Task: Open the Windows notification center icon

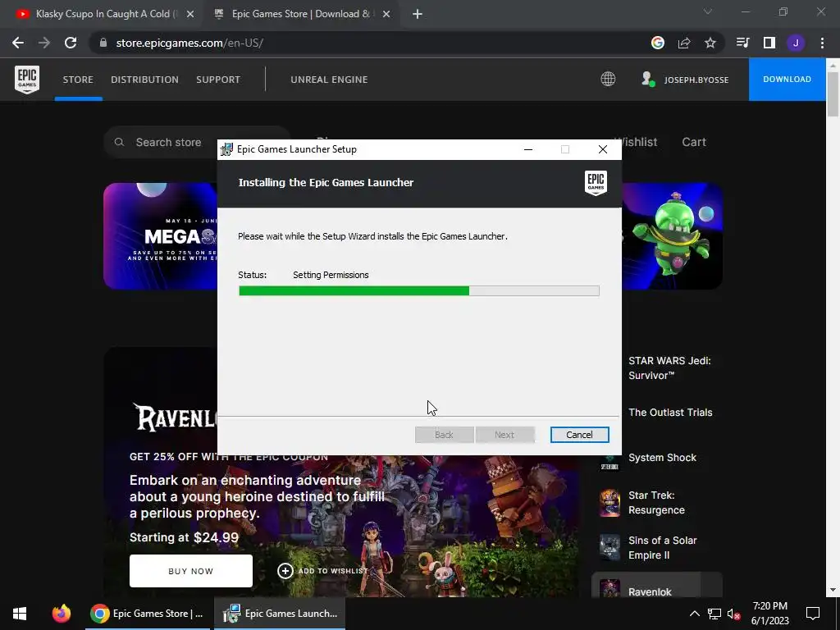Action: pyautogui.click(x=813, y=614)
